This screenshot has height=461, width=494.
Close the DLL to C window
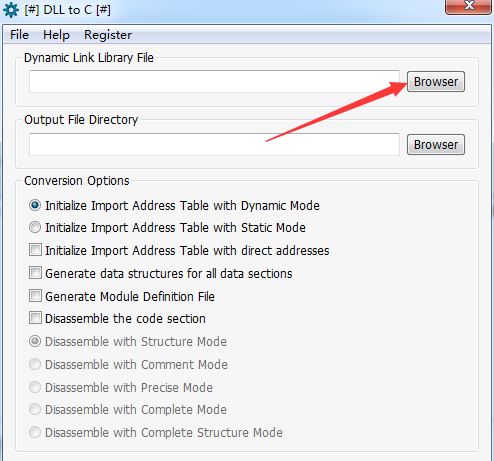click(x=469, y=6)
